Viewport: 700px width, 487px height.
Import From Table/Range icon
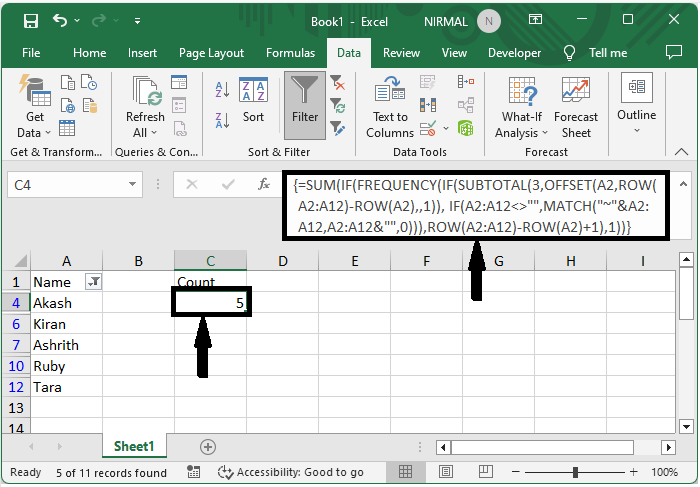tap(67, 128)
